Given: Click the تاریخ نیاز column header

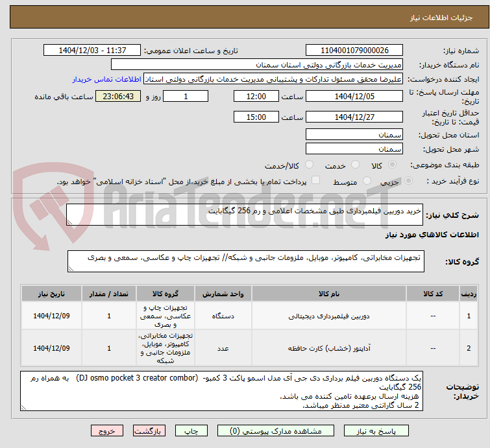Looking at the screenshot, I should tap(51, 294).
